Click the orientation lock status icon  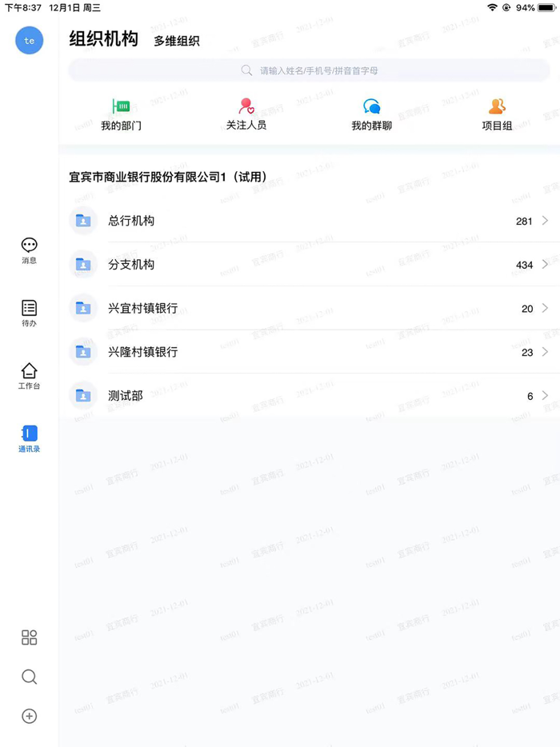(506, 8)
